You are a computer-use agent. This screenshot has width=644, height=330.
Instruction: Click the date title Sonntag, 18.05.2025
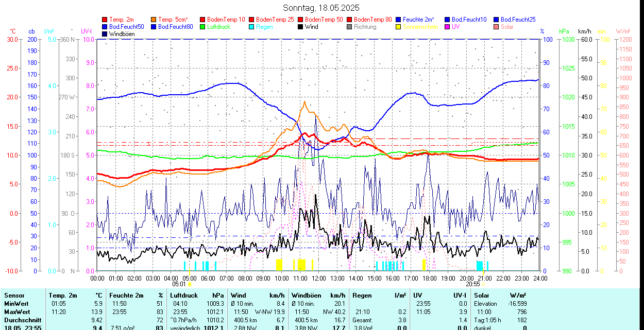(x=321, y=8)
